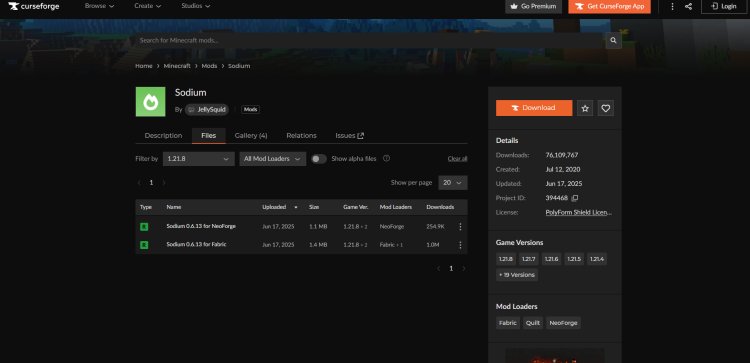Click the 76,109,767 downloads value

[562, 155]
